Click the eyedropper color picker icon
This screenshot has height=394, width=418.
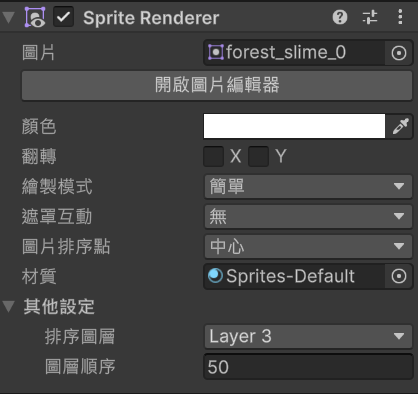coord(400,126)
